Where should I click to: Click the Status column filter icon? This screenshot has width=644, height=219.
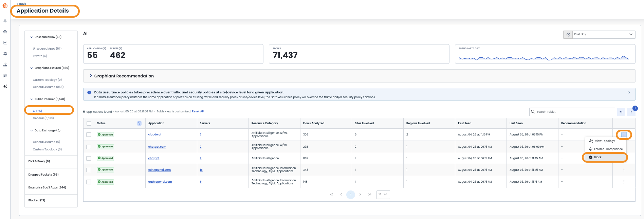coord(139,123)
